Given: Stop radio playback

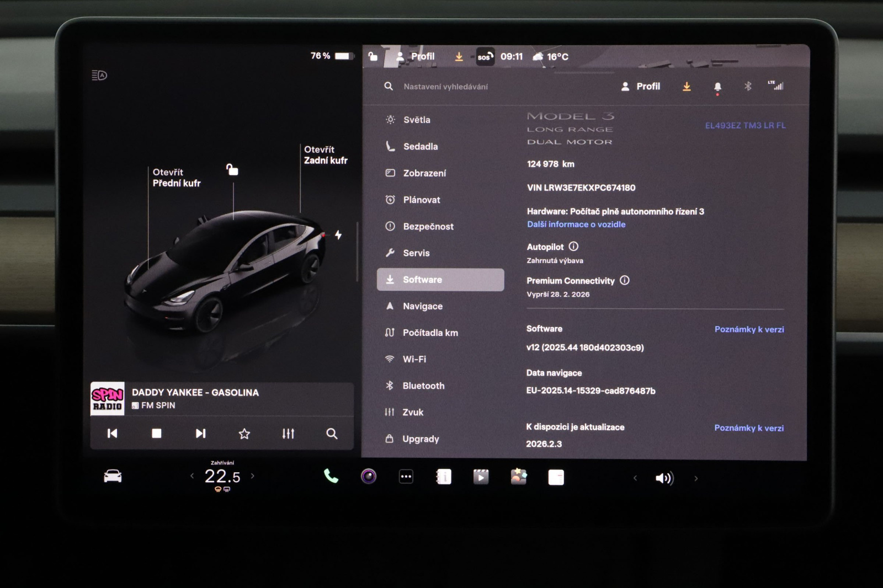Looking at the screenshot, I should pyautogui.click(x=157, y=434).
